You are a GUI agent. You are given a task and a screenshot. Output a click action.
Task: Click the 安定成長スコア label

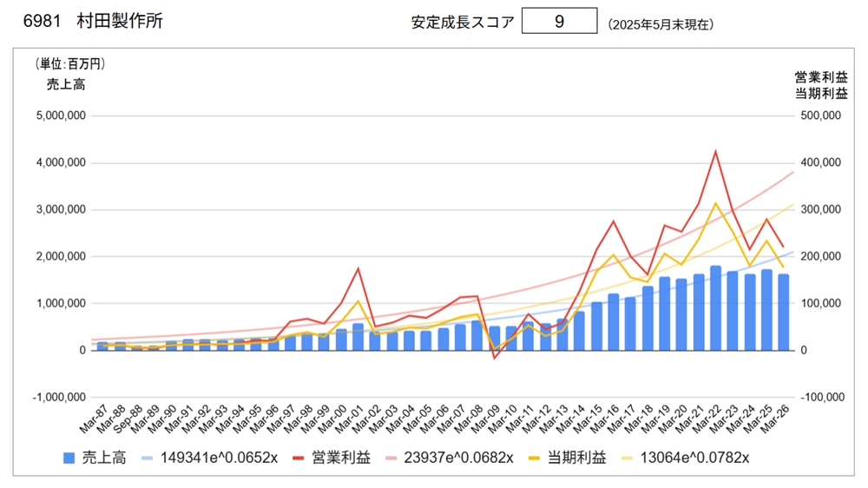click(x=463, y=23)
